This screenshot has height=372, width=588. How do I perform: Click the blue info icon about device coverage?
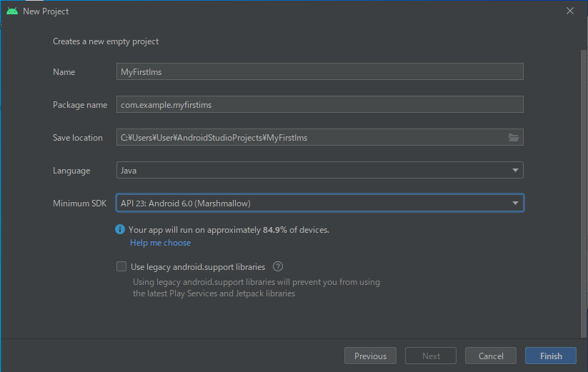(120, 229)
